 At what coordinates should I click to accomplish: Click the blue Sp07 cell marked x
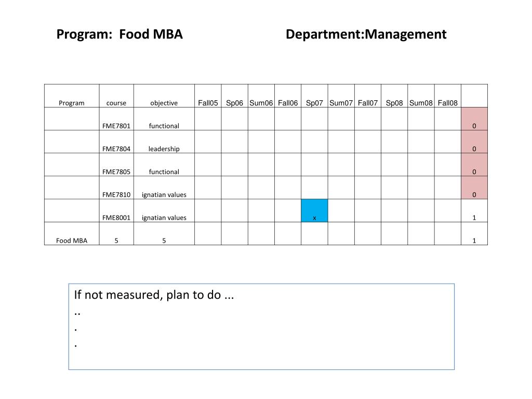pos(314,211)
